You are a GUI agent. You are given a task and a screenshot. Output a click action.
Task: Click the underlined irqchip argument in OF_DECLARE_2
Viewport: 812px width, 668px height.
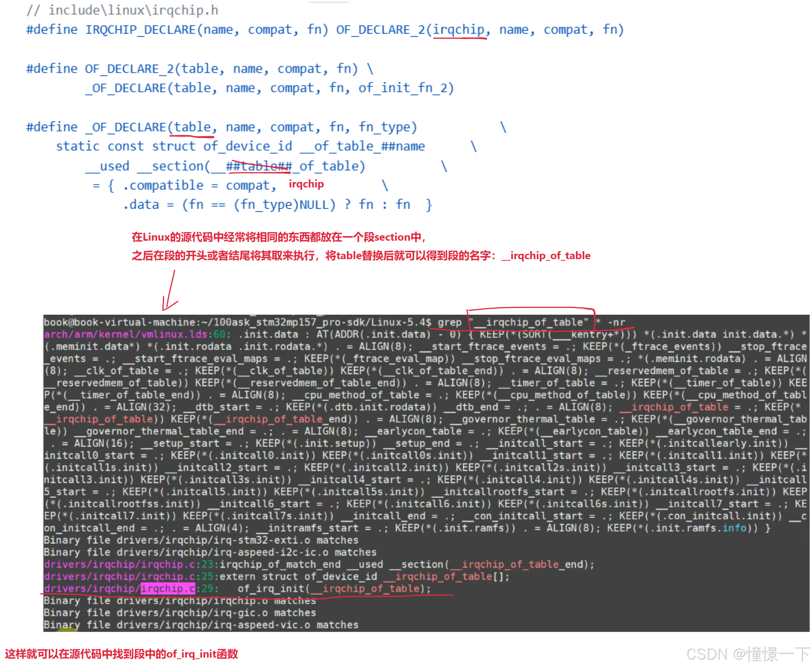458,30
